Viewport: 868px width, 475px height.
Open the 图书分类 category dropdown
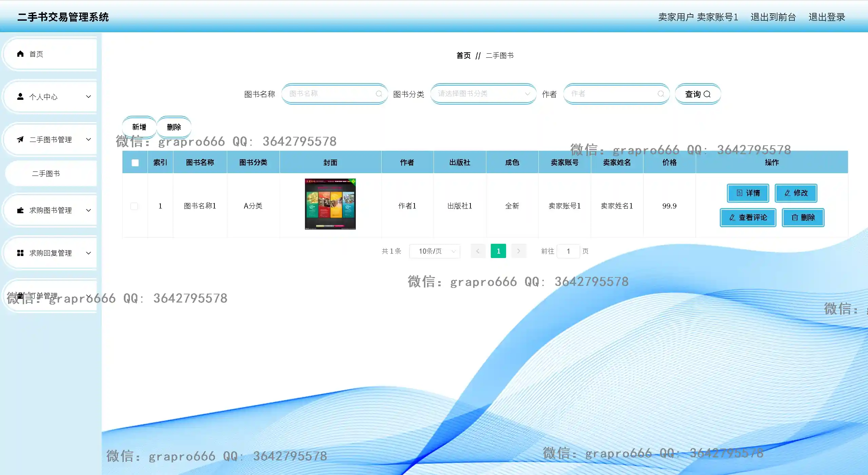(483, 94)
